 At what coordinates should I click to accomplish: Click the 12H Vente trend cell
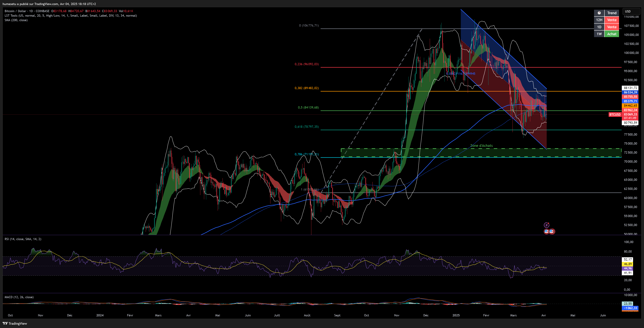click(x=612, y=20)
